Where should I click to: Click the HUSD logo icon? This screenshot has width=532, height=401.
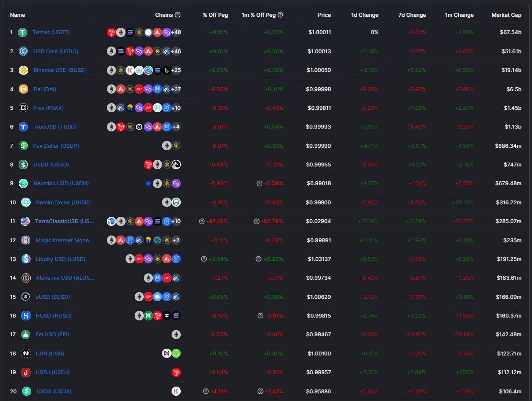[26, 316]
